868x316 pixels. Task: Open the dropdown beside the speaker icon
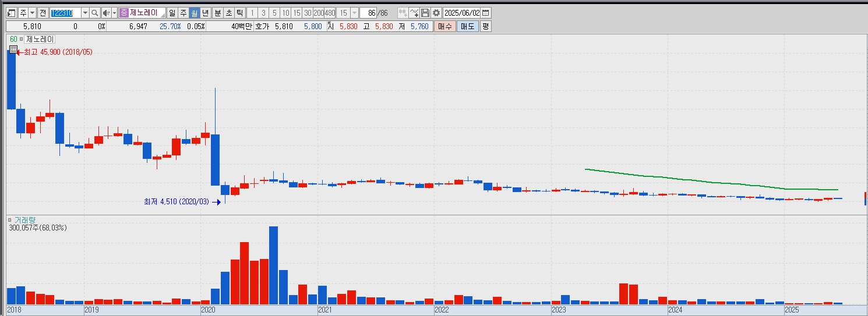(x=114, y=13)
